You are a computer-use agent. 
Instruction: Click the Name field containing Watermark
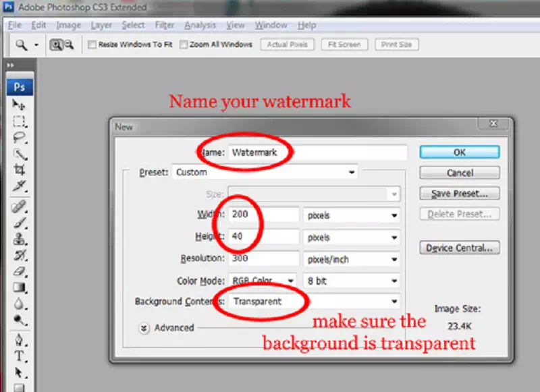[x=317, y=152]
